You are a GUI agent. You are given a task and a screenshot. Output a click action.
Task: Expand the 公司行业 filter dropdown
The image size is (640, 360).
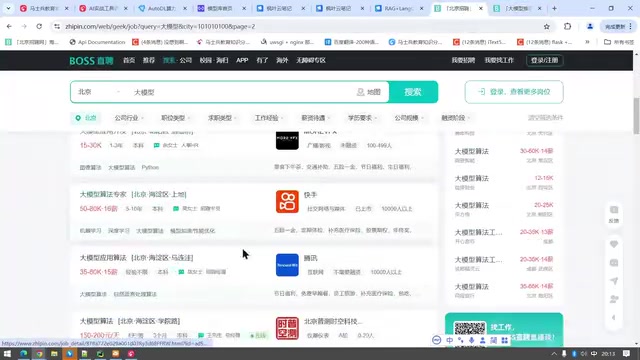point(129,118)
